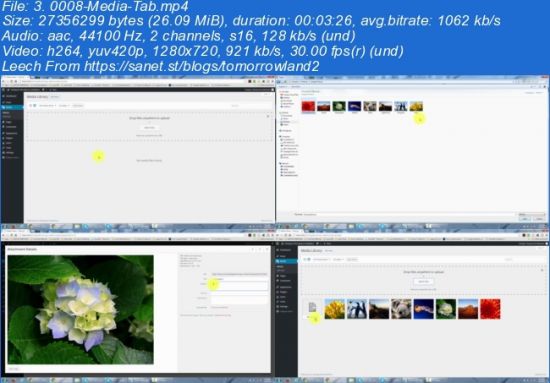This screenshot has height=383, width=550.
Task: Open Media in bottom-right frame sidebar
Action: click(x=286, y=261)
